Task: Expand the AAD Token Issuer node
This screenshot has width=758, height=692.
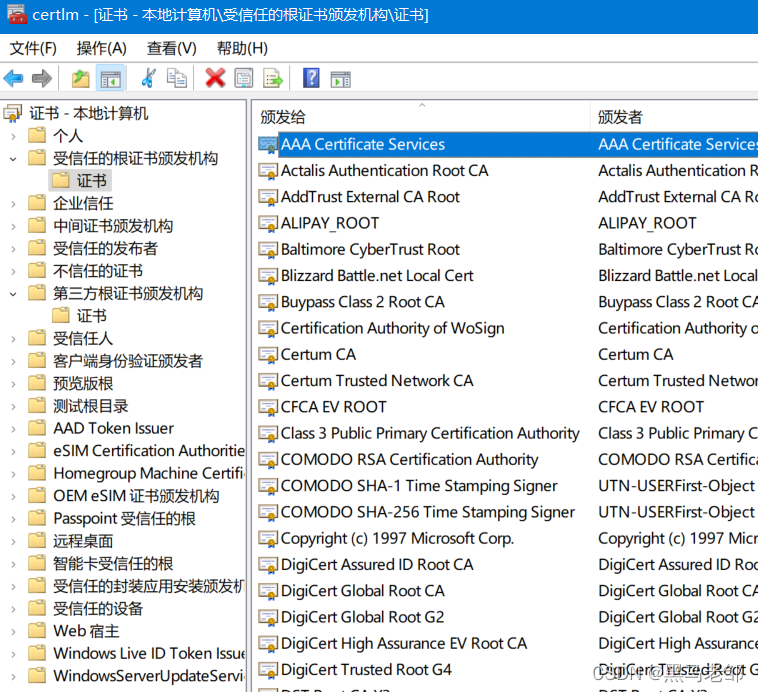Action: click(14, 429)
